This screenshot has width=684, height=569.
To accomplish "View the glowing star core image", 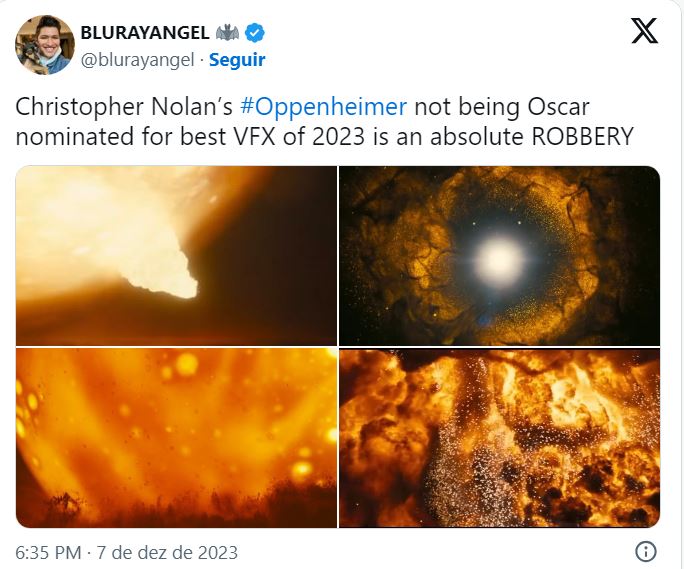I will pos(499,256).
